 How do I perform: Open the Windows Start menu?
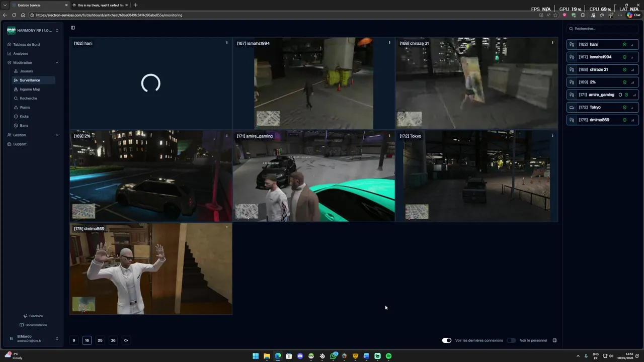(x=256, y=356)
